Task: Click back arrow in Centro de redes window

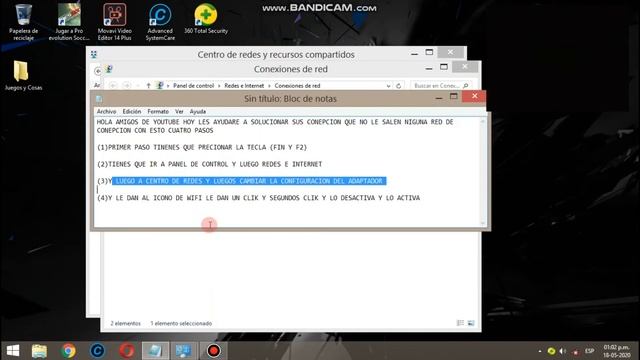Action: 98,71
